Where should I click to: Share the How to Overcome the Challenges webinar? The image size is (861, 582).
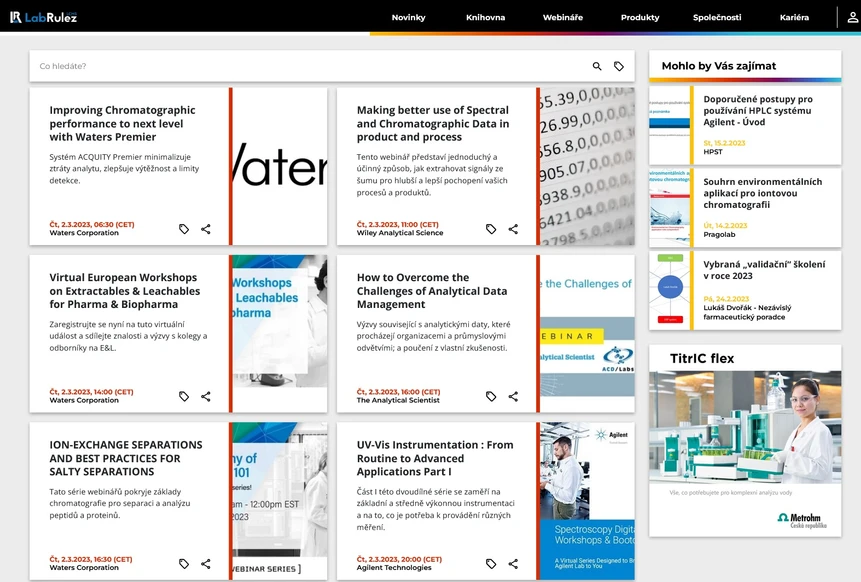click(x=513, y=396)
